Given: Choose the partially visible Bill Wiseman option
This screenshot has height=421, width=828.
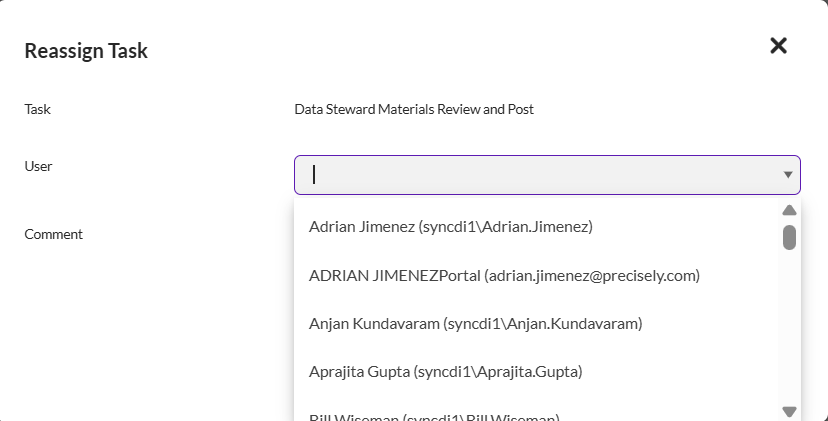Looking at the screenshot, I should [x=434, y=416].
